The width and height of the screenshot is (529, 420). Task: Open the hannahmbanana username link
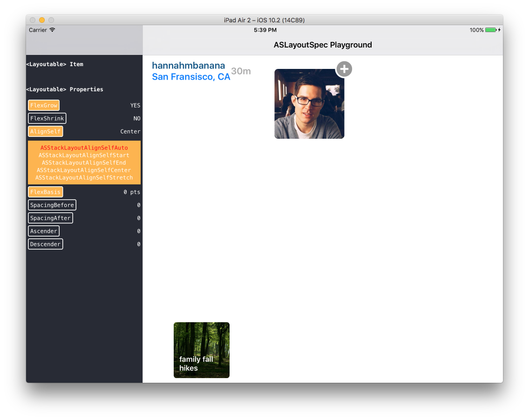point(188,66)
